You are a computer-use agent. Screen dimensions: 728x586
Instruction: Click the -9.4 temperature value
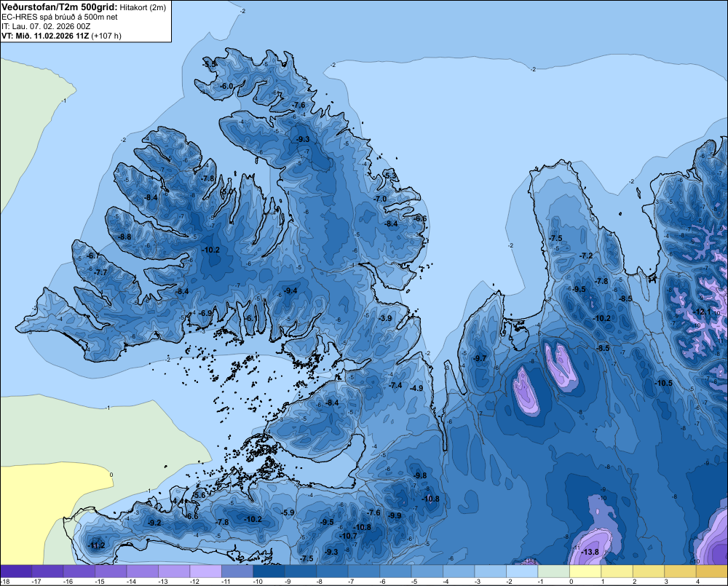tap(290, 290)
